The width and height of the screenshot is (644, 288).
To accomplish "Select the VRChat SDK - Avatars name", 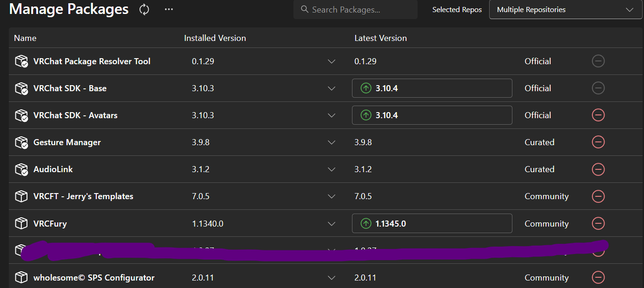I will point(75,115).
